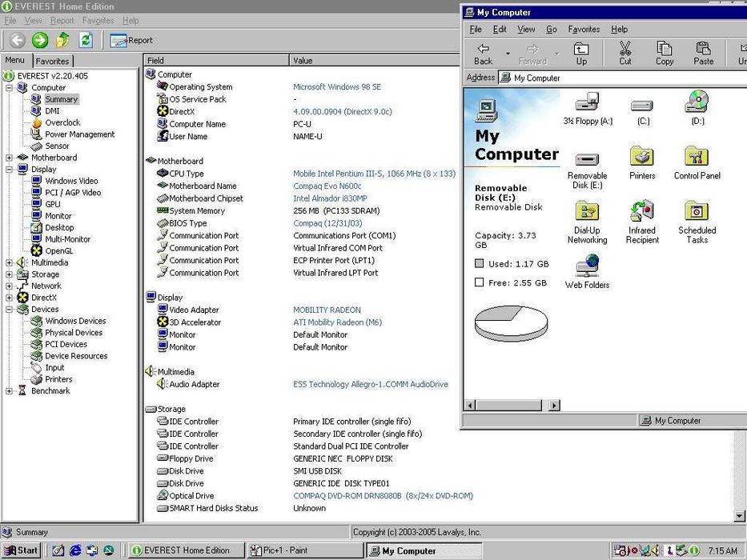
Task: Collapse the Devices tree node
Action: (9, 310)
